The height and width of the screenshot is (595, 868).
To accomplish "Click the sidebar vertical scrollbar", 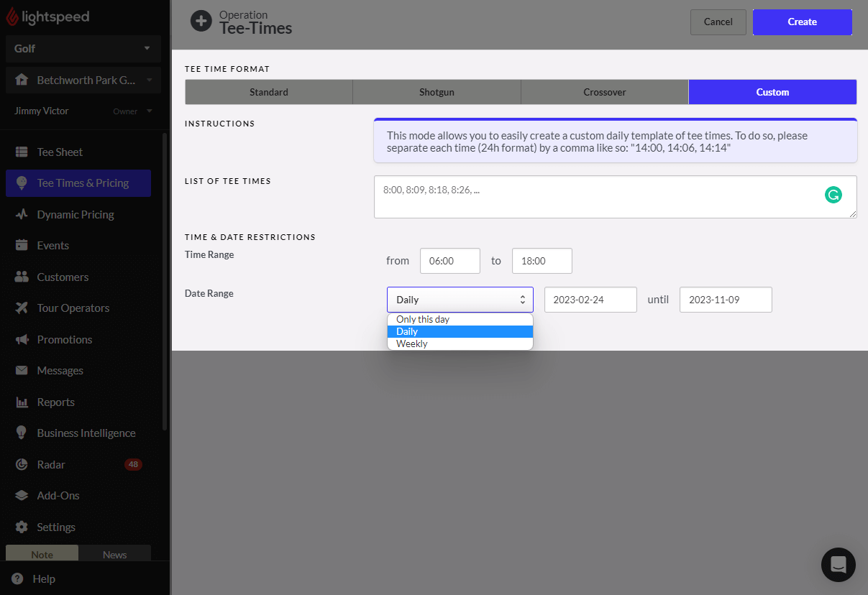I will coord(165,280).
